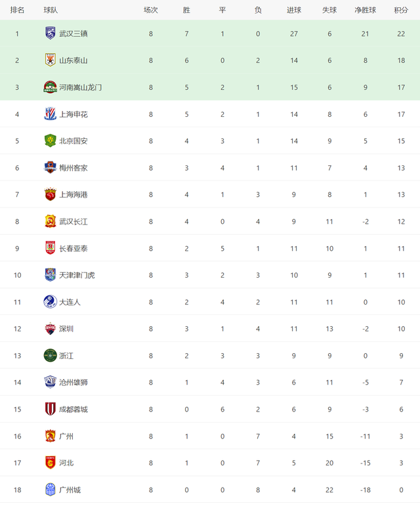Click the 沧州雄狮 team name
The width and height of the screenshot is (420, 508).
73,382
